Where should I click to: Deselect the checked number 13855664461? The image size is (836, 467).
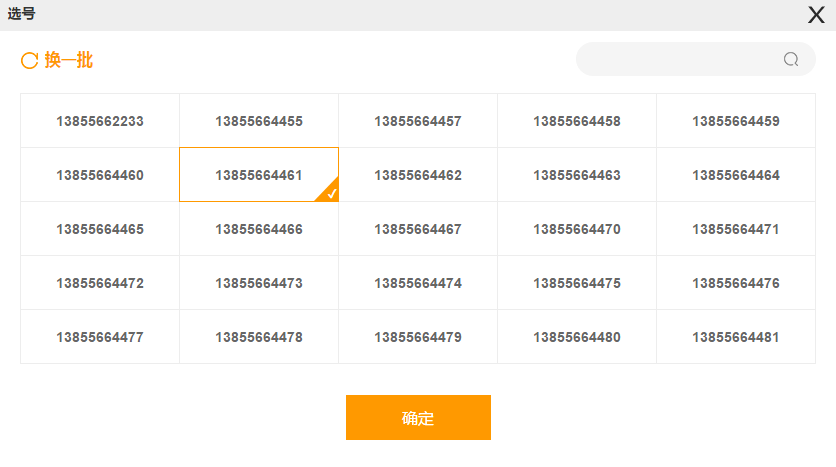(x=259, y=175)
